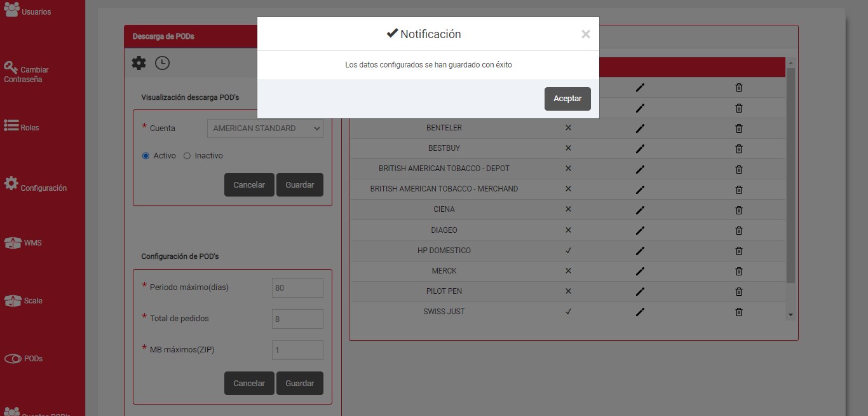Open Usuarios in the sidebar
Viewport: 868px width, 416px height.
[x=28, y=11]
